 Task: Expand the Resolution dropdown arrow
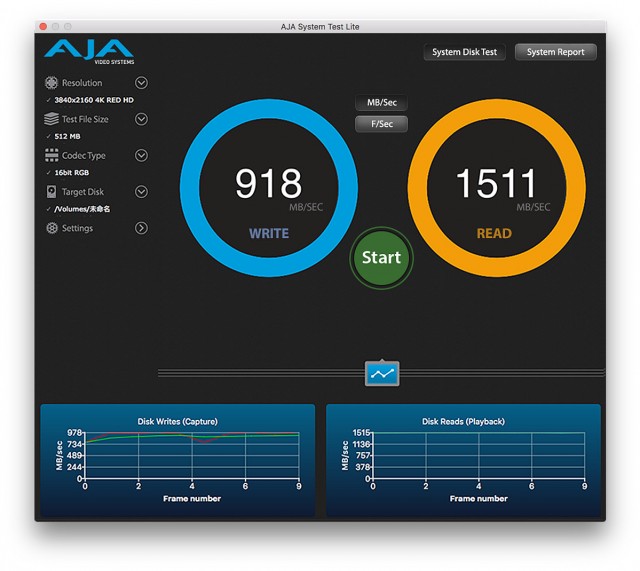pos(141,83)
